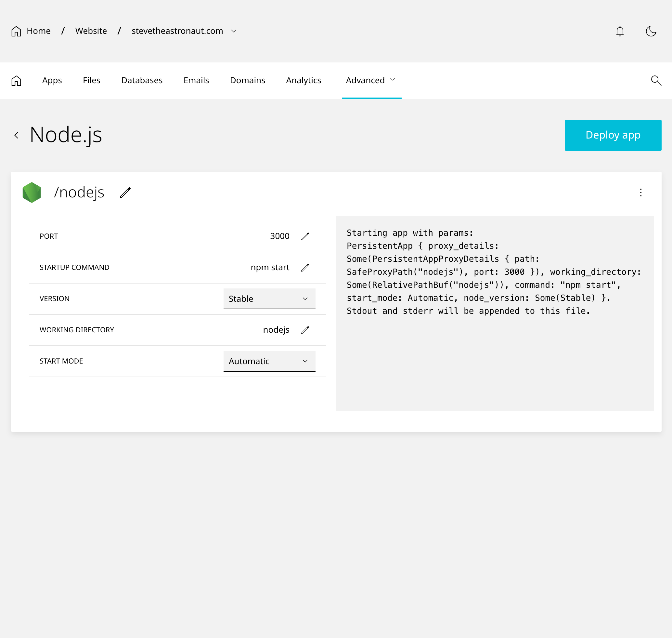Image resolution: width=672 pixels, height=638 pixels.
Task: Expand the Advanced menu tab
Action: [371, 80]
